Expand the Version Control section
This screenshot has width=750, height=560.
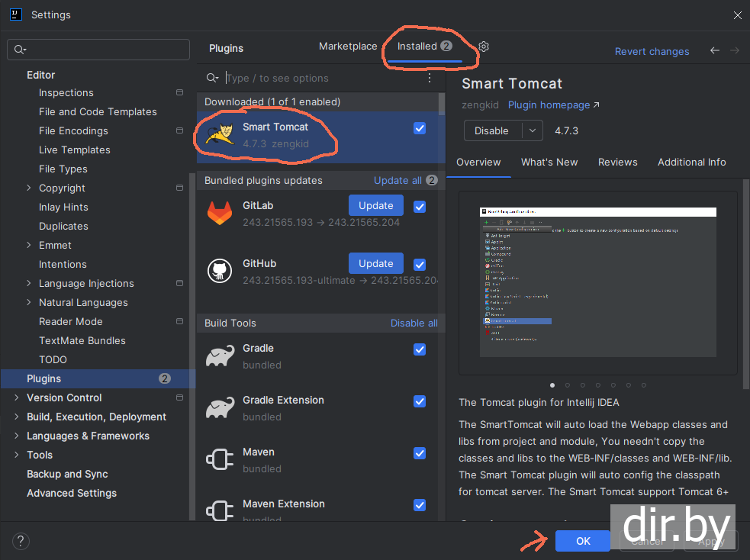point(17,397)
